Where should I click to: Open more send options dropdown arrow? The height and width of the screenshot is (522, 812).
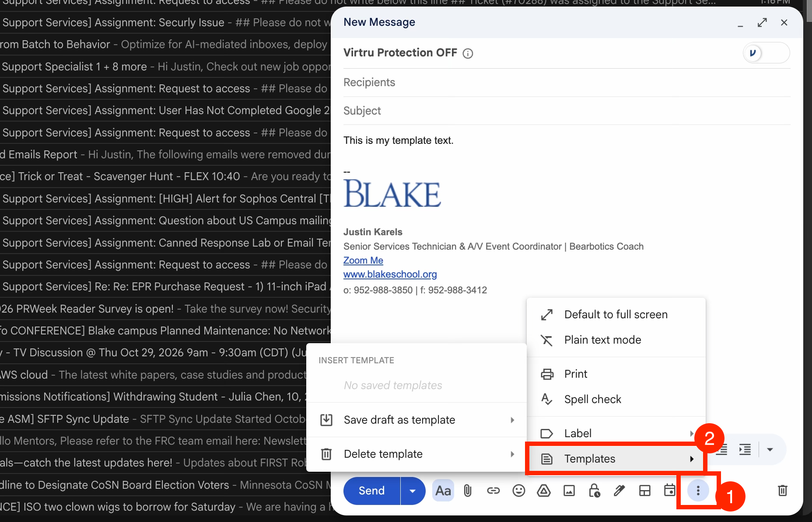(413, 491)
